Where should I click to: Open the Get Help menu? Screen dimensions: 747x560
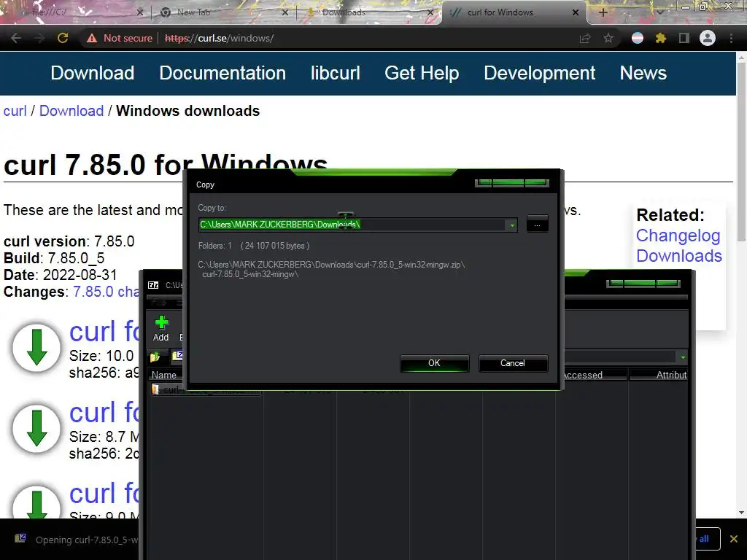(422, 73)
